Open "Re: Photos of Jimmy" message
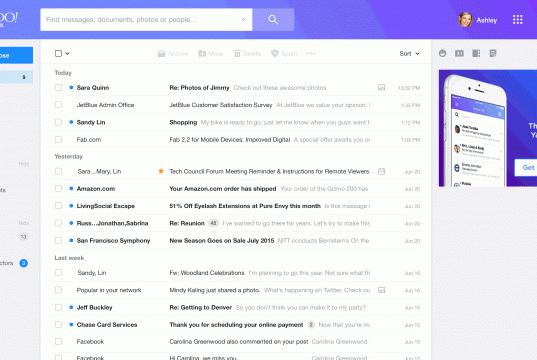Screen dimensions: 537x360 tap(199, 88)
